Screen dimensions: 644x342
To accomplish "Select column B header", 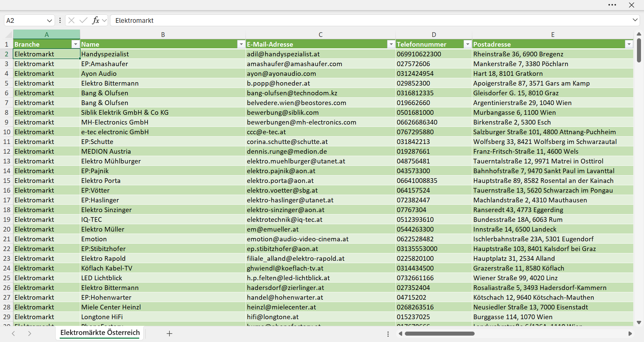I will pos(163,35).
